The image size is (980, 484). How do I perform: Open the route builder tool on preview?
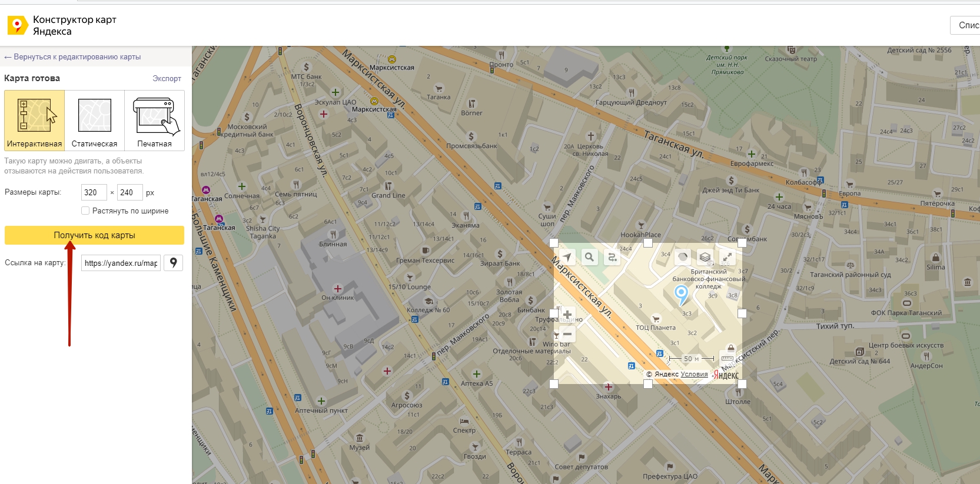click(612, 258)
